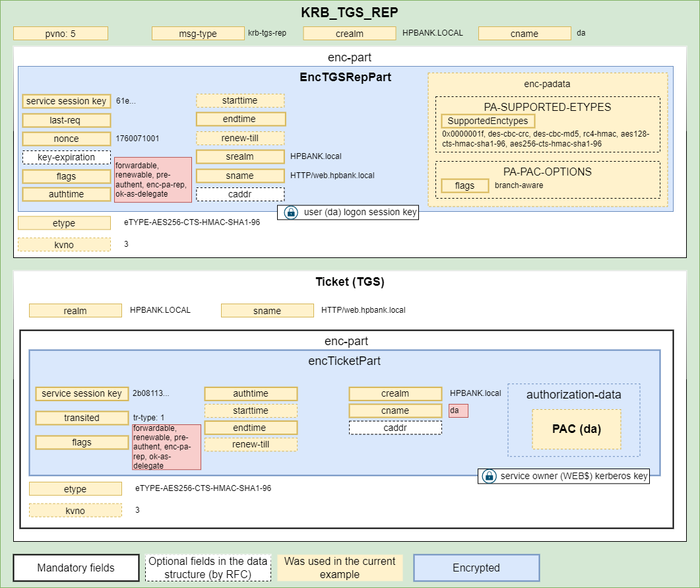Click the lock icon beside service owner kerberos key
700x588 pixels.
pyautogui.click(x=489, y=476)
